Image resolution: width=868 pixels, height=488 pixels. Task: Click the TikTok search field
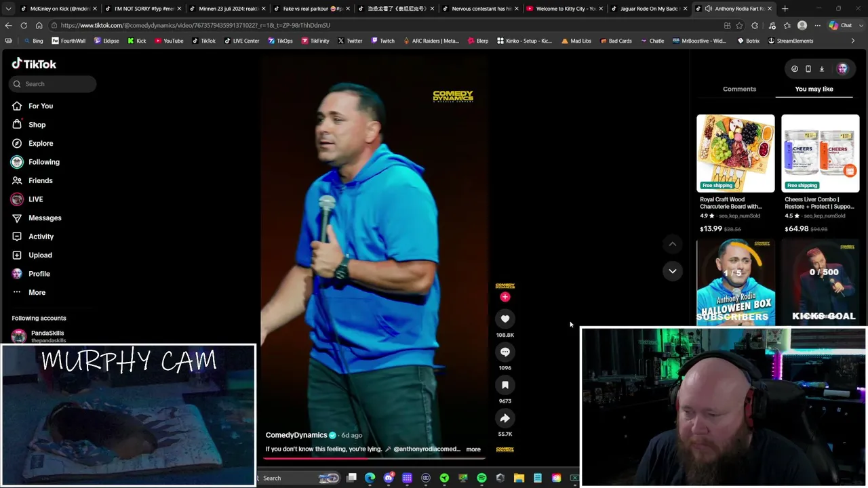[x=53, y=84]
